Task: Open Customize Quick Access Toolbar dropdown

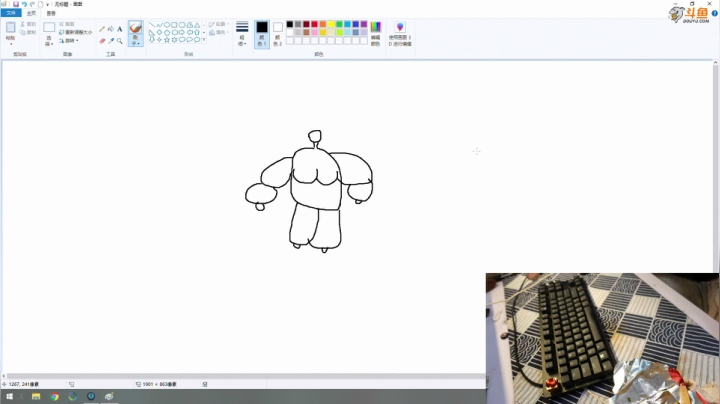Action: coord(47,5)
